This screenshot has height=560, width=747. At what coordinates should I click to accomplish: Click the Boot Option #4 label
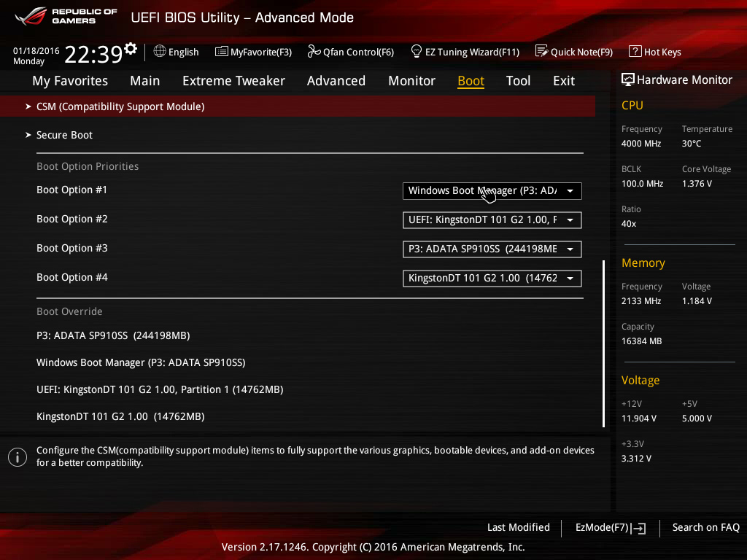tap(72, 277)
